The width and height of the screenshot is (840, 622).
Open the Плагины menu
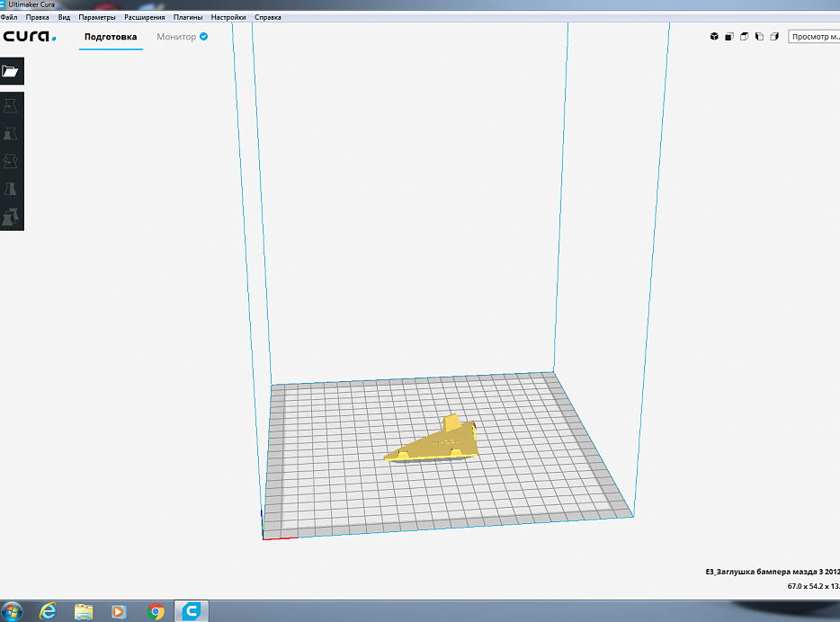(x=188, y=17)
